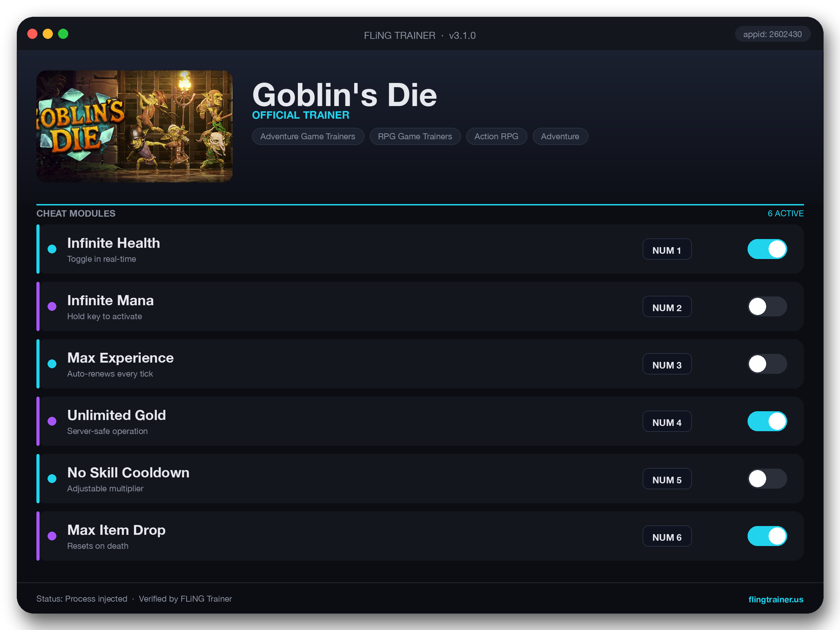Select the RPG Game Trainers tag
The width and height of the screenshot is (840, 630).
click(x=415, y=136)
